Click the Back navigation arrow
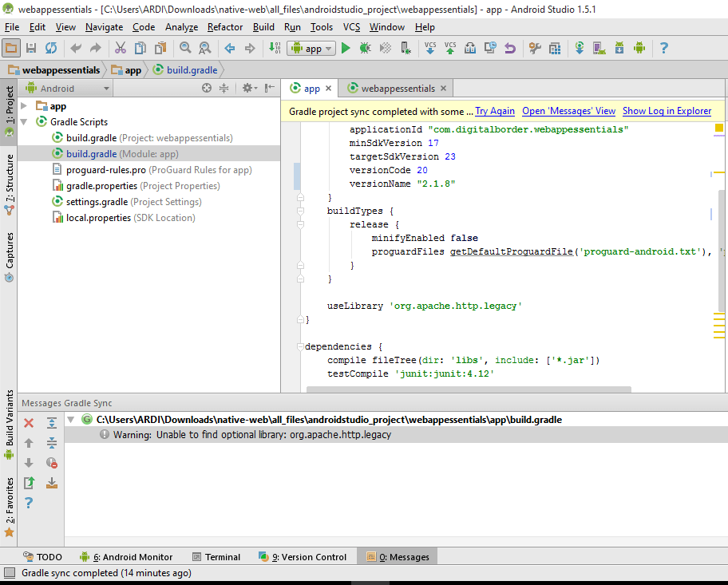This screenshot has height=585, width=728. click(x=230, y=48)
